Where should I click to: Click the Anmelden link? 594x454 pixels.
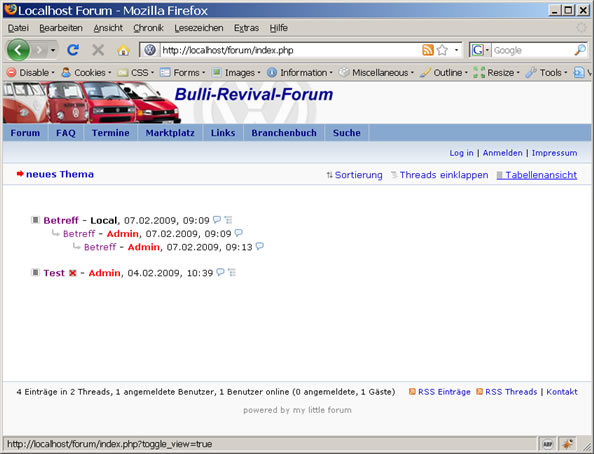(502, 153)
